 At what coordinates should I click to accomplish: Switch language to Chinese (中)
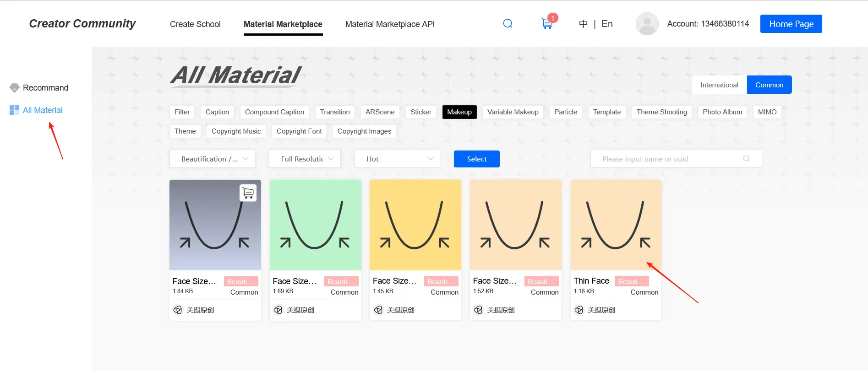pos(583,24)
